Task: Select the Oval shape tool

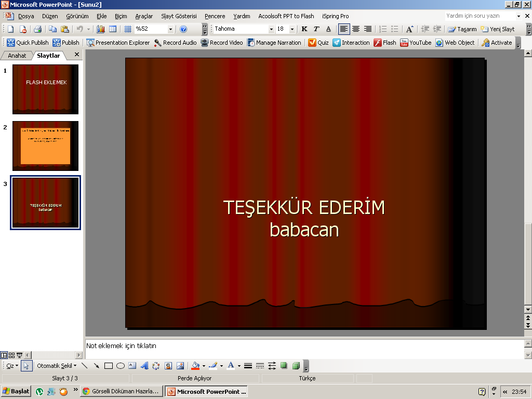Action: pos(121,366)
